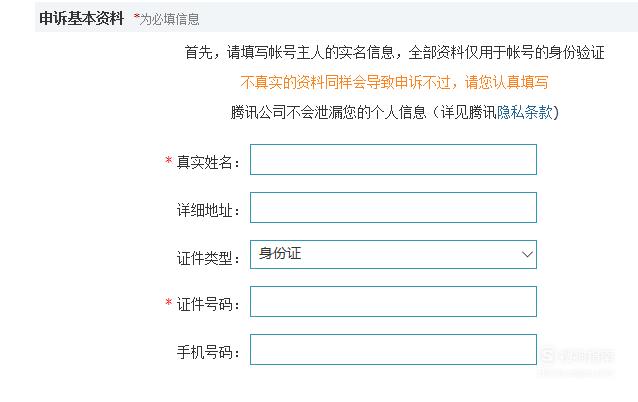Click the 证件号码 input field
The height and width of the screenshot is (402, 638).
click(x=393, y=302)
